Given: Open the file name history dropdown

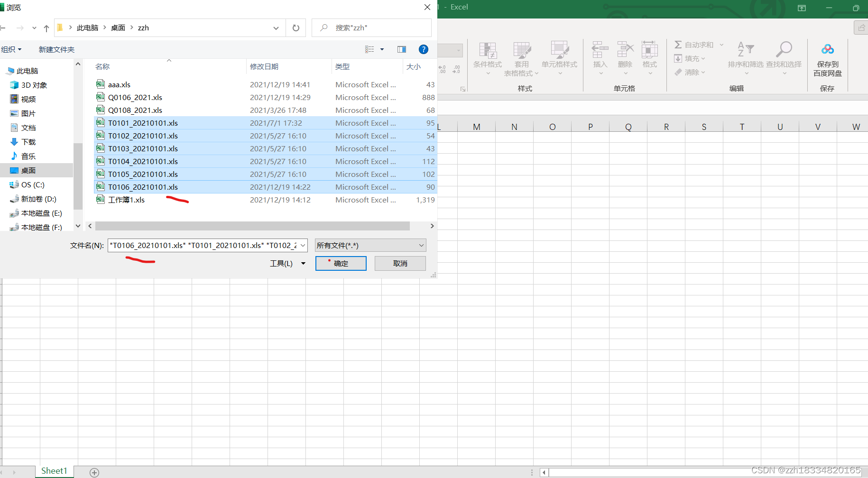Looking at the screenshot, I should (x=303, y=245).
